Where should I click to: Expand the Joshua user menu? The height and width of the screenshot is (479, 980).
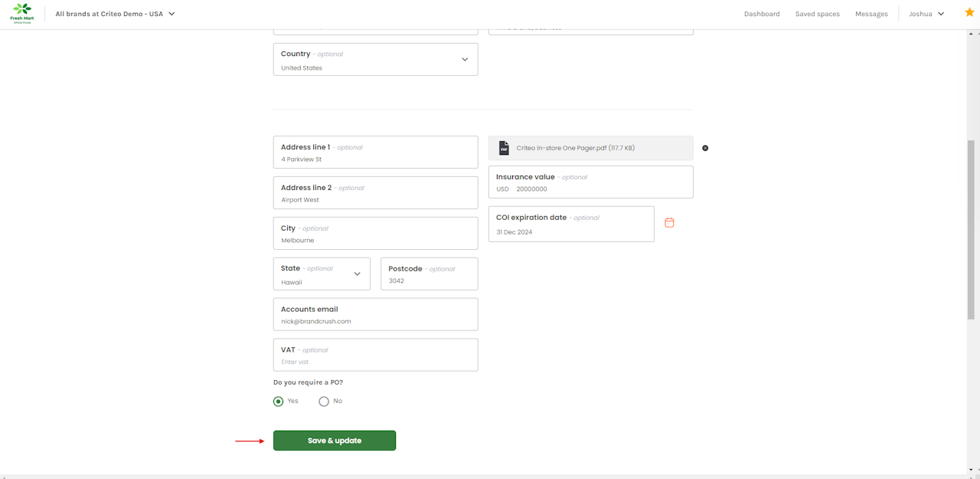926,14
